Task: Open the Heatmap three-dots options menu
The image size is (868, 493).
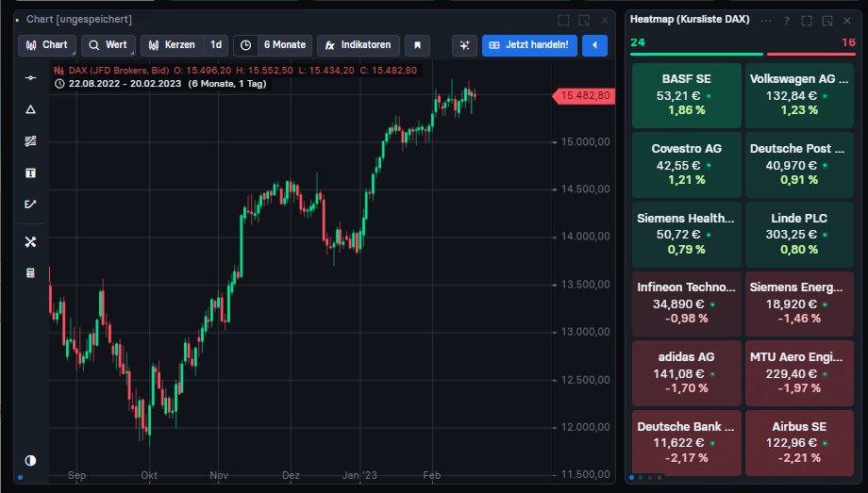Action: [765, 21]
